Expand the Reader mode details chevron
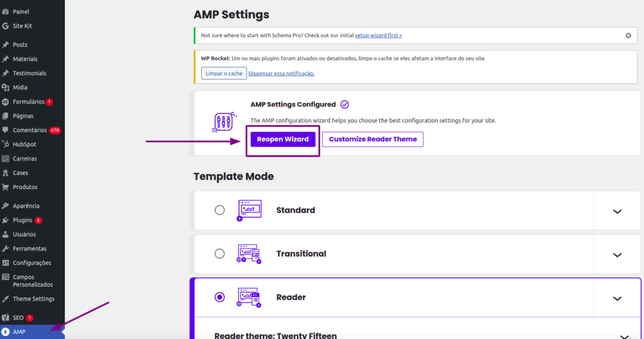 pos(617,298)
